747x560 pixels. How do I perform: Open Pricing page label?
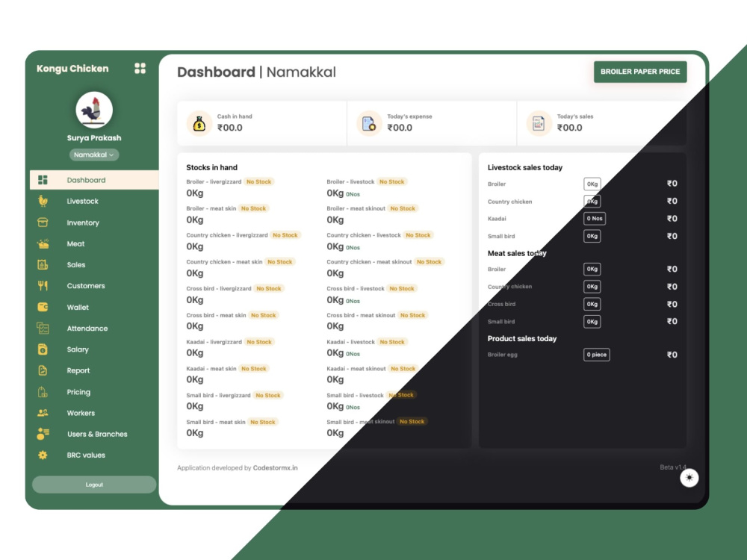(78, 392)
